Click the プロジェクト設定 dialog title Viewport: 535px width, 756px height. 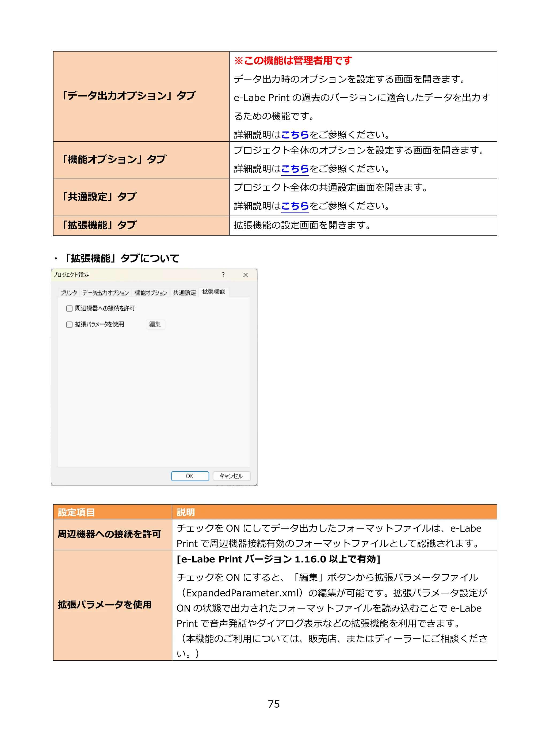click(71, 275)
